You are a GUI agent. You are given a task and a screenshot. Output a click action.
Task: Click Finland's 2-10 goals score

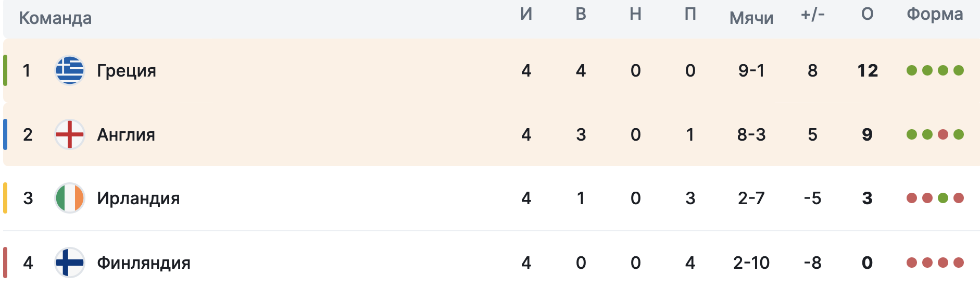(x=751, y=263)
